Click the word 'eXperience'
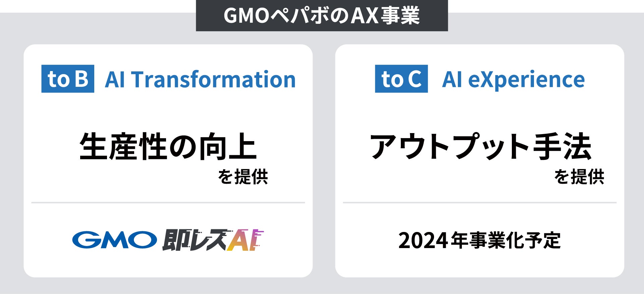The width and height of the screenshot is (644, 294). click(526, 80)
